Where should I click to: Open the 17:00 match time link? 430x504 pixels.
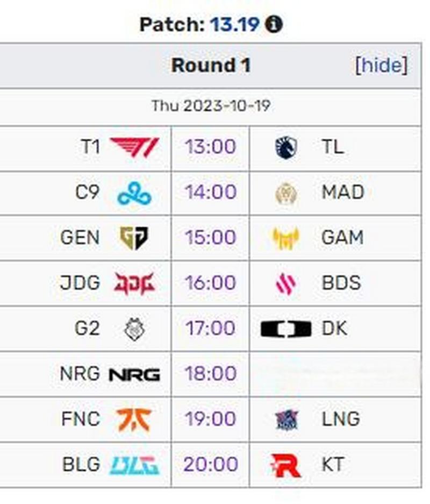pyautogui.click(x=210, y=329)
